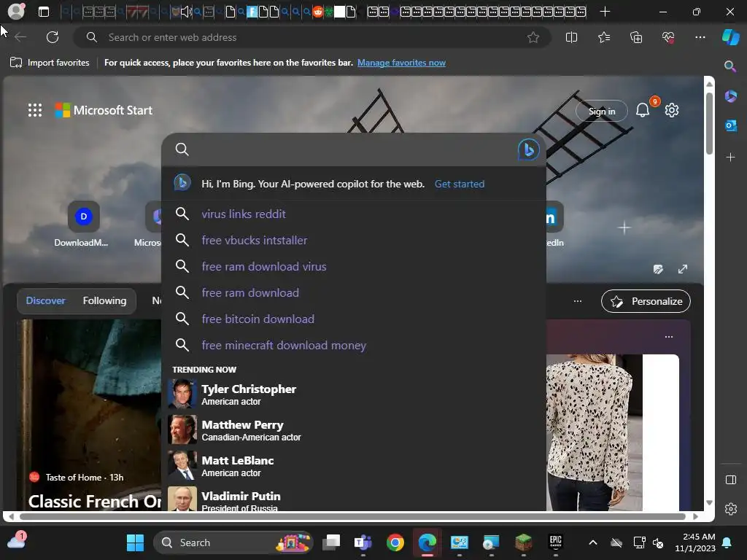Image resolution: width=747 pixels, height=560 pixels.
Task: Show hidden system tray icons chevron
Action: click(x=592, y=542)
